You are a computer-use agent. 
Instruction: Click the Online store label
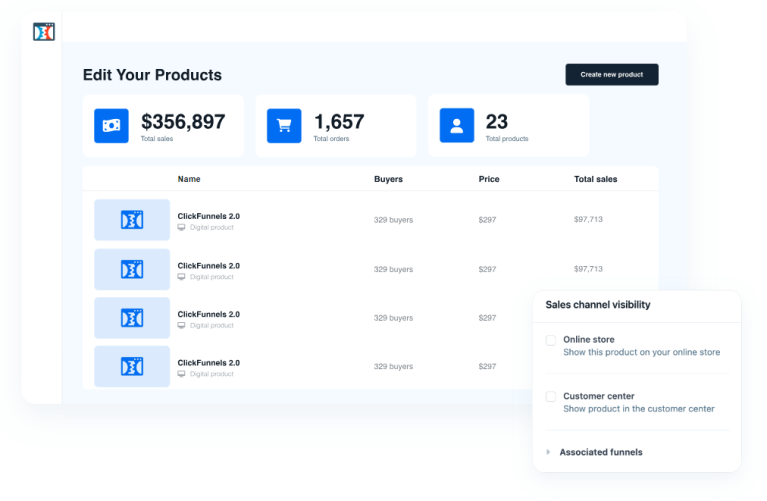588,340
